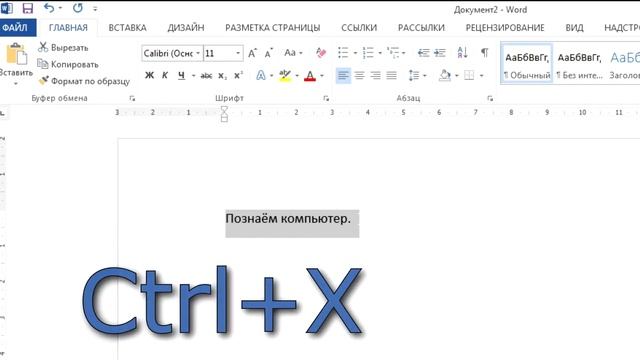
Task: Open Абзац dialog launcher
Action: (490, 98)
